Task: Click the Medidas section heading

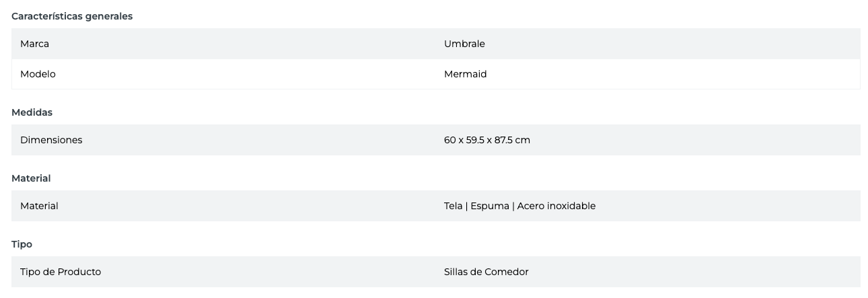Action: tap(32, 112)
